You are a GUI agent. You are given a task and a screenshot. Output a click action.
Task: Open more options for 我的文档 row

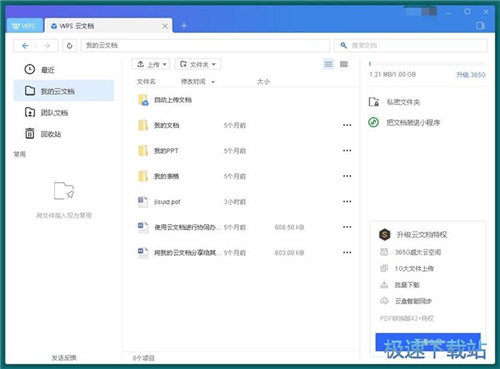coord(347,125)
